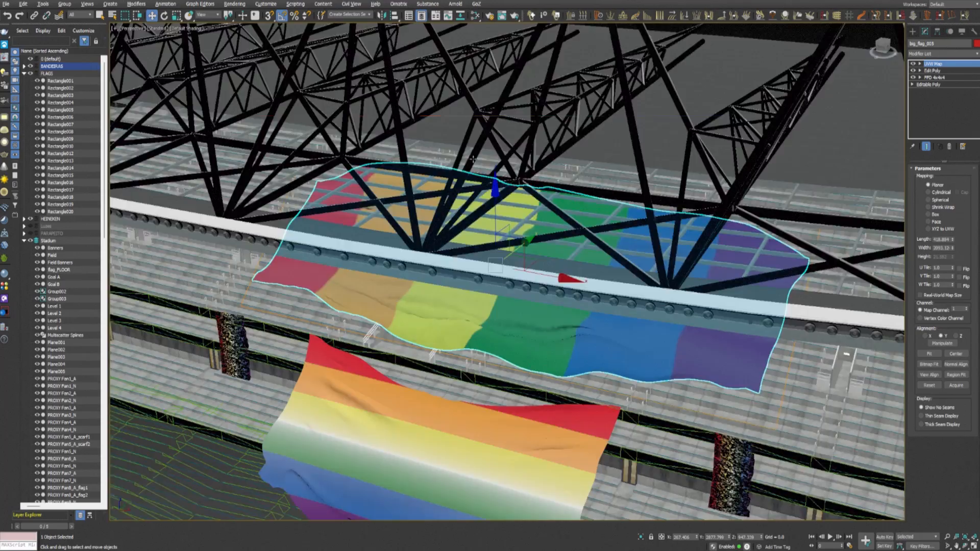Select Cylindrical mapping radio button
The height and width of the screenshot is (551, 980).
pos(928,192)
